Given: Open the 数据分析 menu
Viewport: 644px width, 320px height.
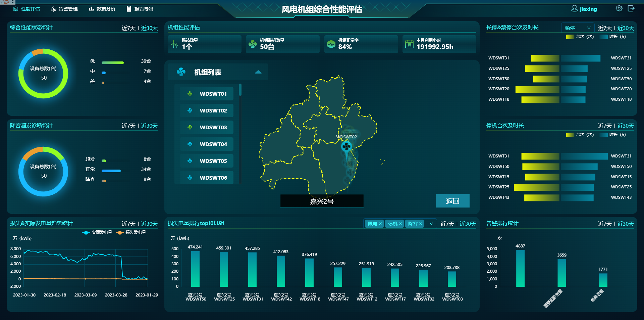Looking at the screenshot, I should pyautogui.click(x=102, y=9).
